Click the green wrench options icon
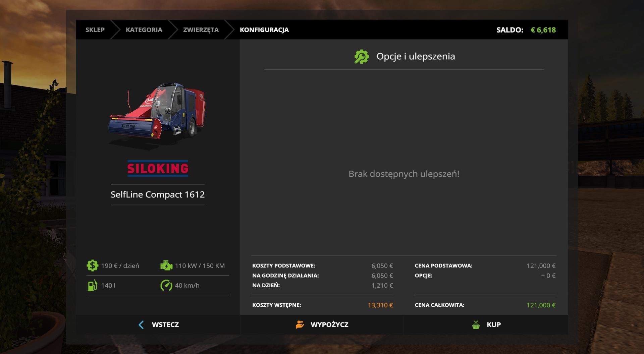The width and height of the screenshot is (644, 354). 362,56
